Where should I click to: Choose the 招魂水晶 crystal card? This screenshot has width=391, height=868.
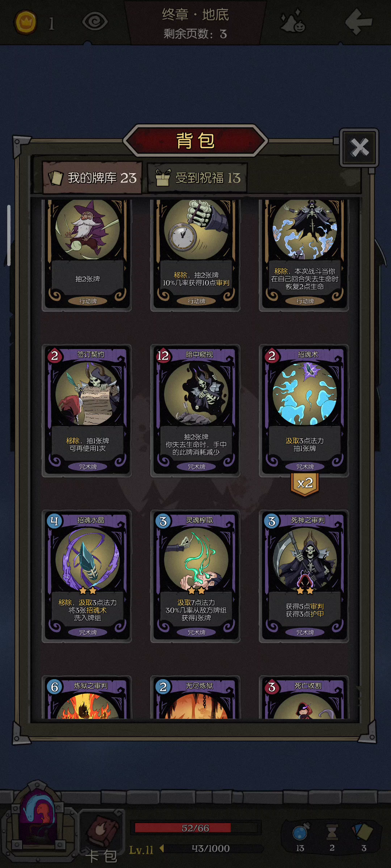tap(87, 576)
